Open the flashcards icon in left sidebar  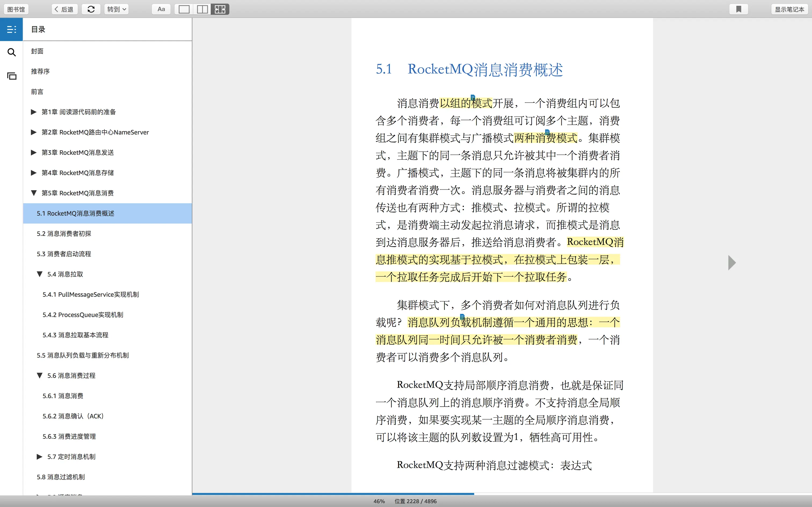pos(11,76)
